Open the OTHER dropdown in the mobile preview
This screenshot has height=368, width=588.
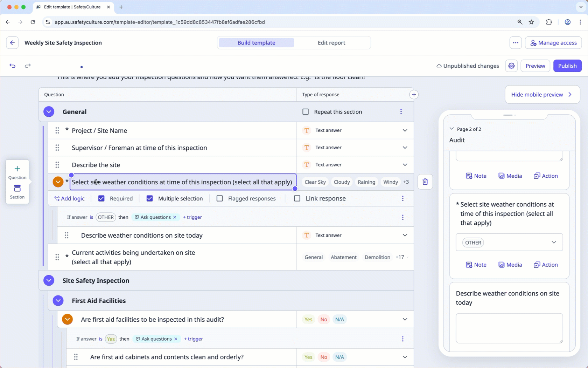[509, 242]
